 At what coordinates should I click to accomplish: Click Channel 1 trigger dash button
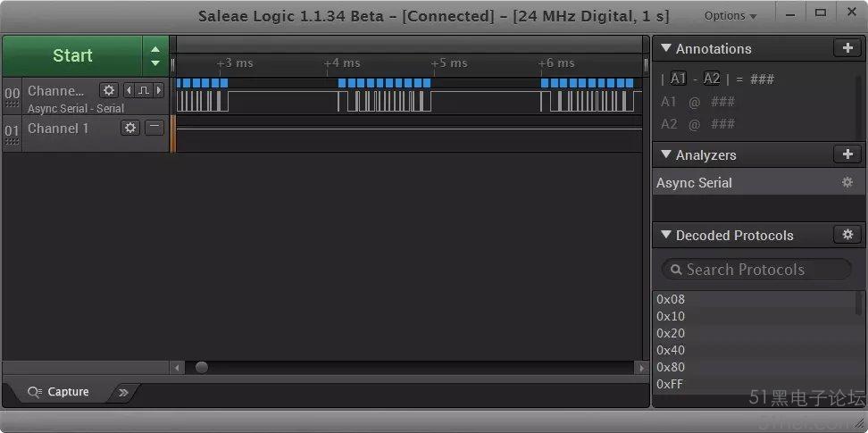[154, 128]
